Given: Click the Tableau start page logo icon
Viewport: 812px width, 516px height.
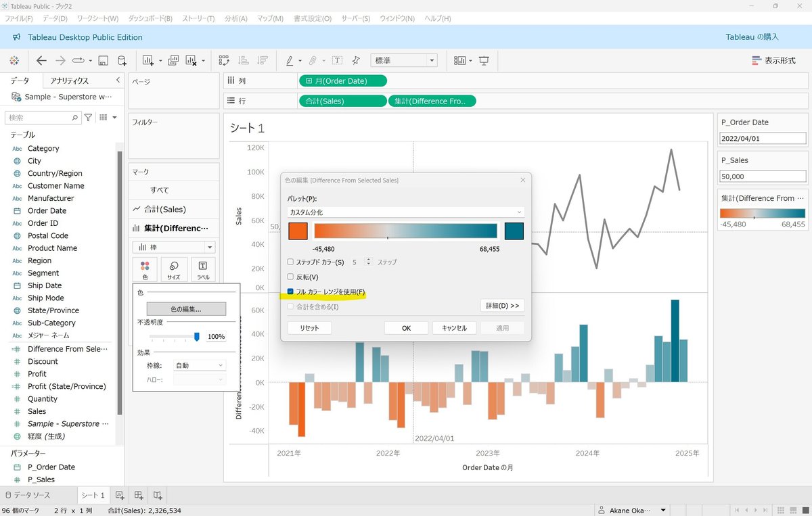Looking at the screenshot, I should pyautogui.click(x=14, y=60).
